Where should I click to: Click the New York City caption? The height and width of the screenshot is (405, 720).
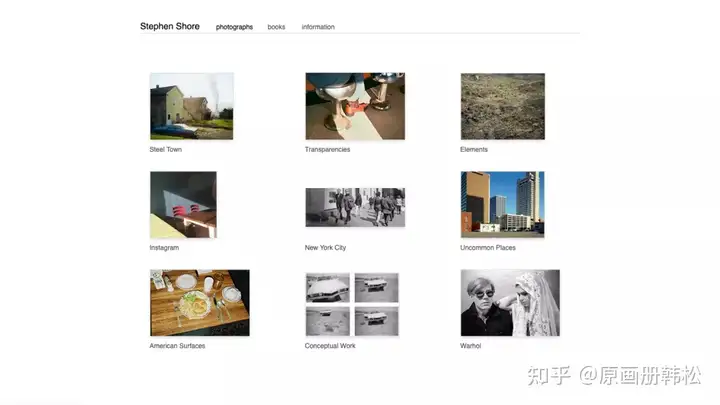coord(325,248)
